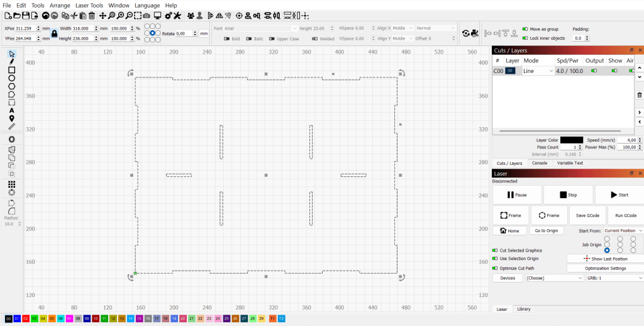This screenshot has height=326, width=644.
Task: Click the Optimization Settings button
Action: coord(605,268)
